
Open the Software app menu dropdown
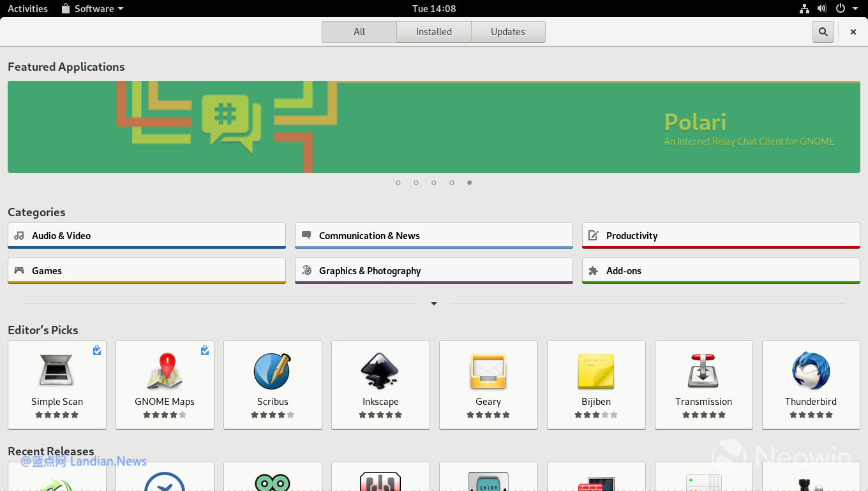(93, 9)
